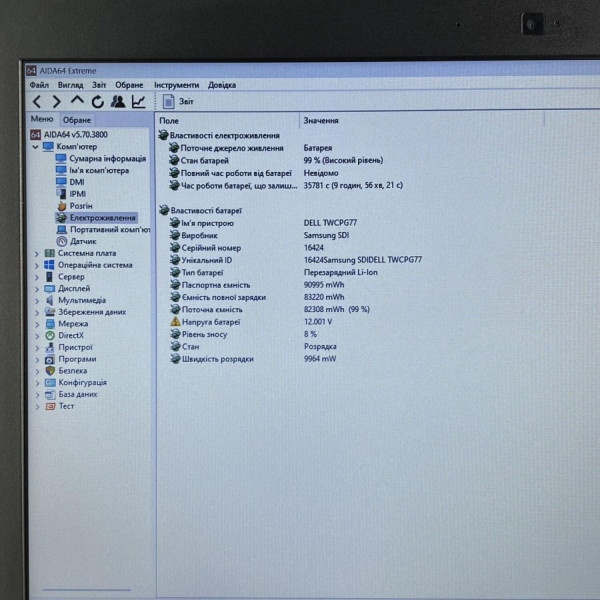Viewport: 600px width, 600px height.
Task: Click the warning icon beside Напруга батареї
Action: tap(175, 322)
